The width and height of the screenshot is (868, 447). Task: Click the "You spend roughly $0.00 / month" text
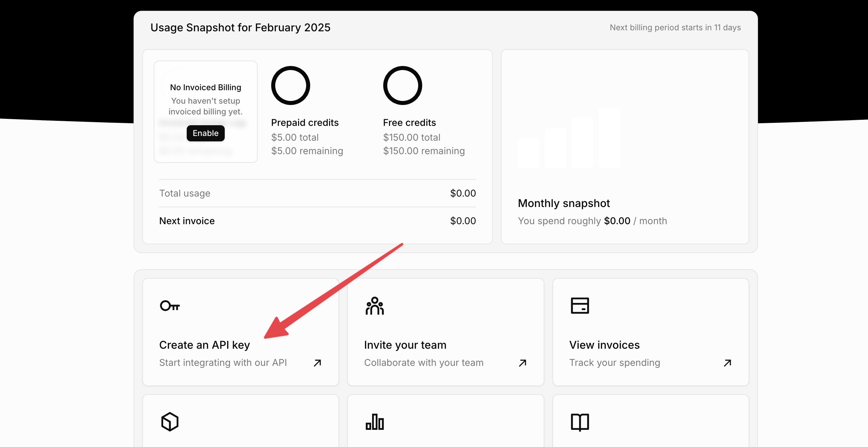point(592,221)
